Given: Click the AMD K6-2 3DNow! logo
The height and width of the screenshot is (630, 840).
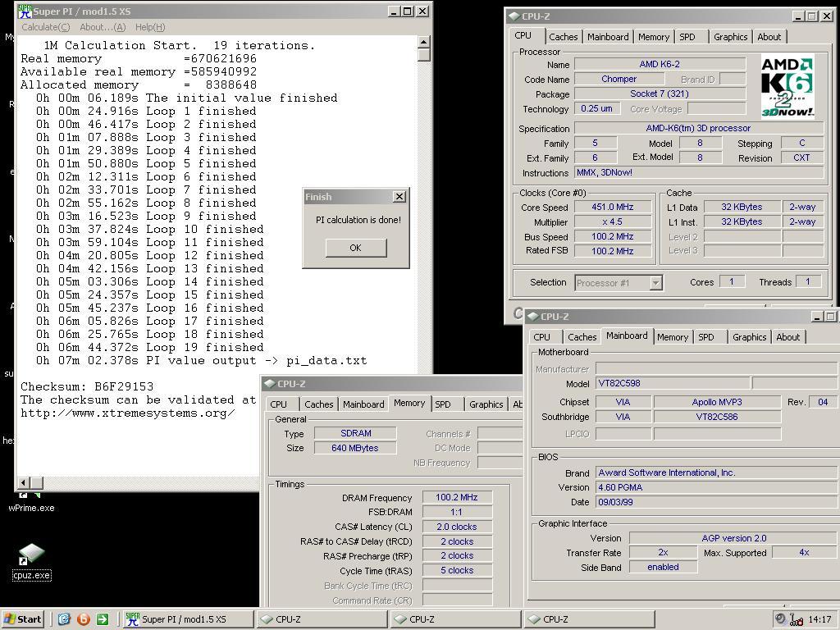Looking at the screenshot, I should pos(787,86).
